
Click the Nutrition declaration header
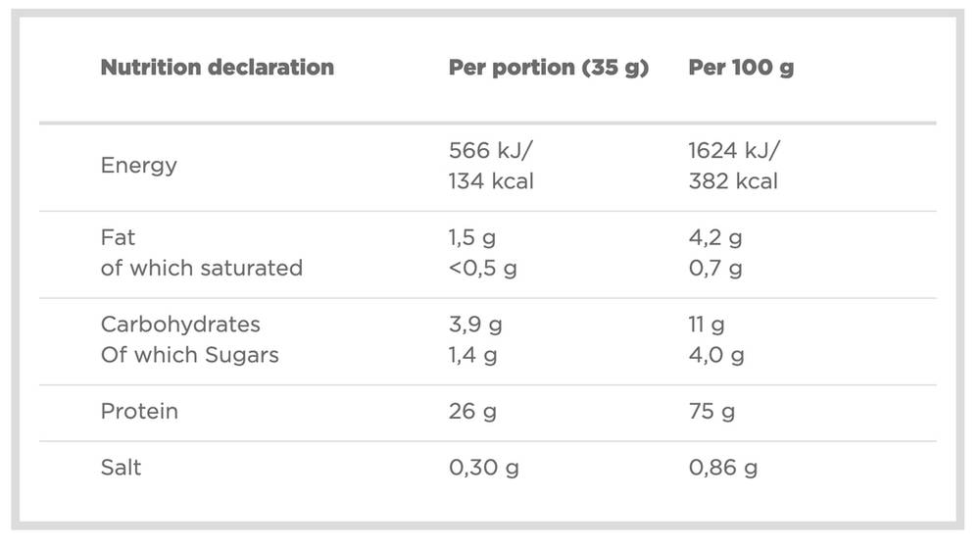217,67
